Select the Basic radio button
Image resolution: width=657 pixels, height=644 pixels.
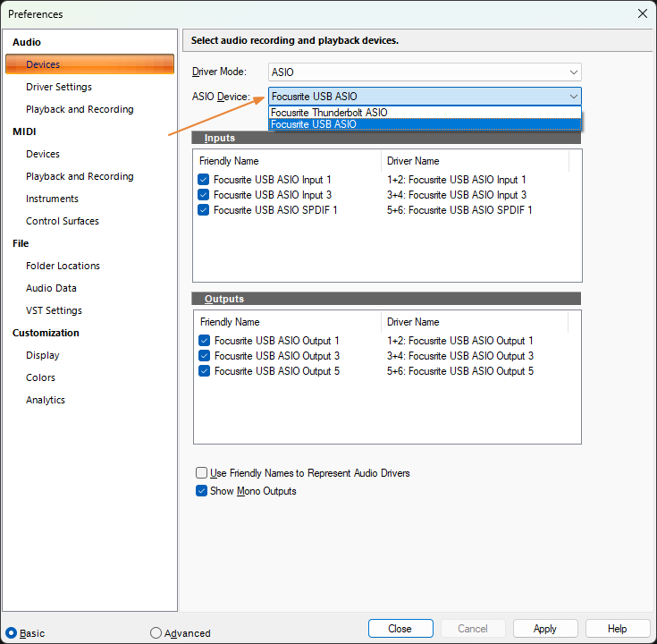click(x=12, y=633)
